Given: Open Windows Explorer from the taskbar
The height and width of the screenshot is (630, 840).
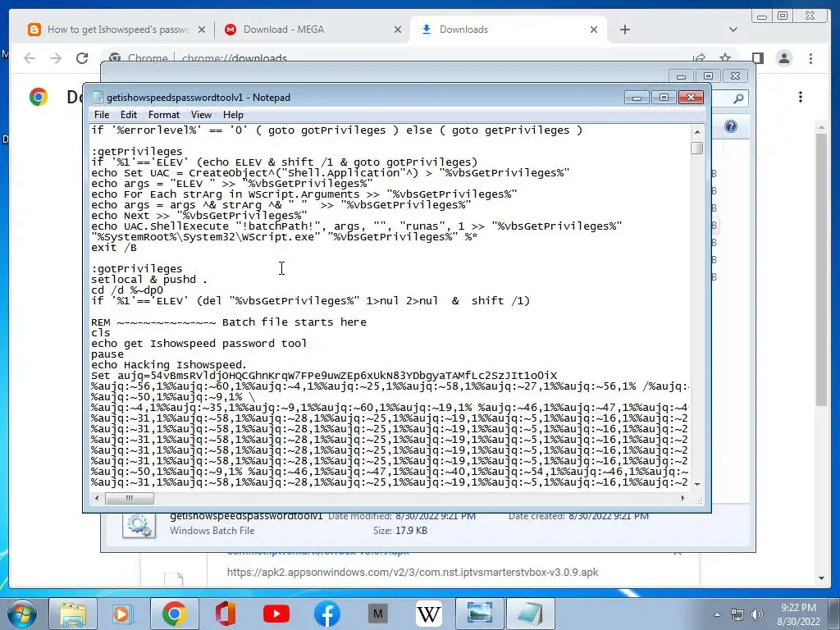Looking at the screenshot, I should point(73,614).
